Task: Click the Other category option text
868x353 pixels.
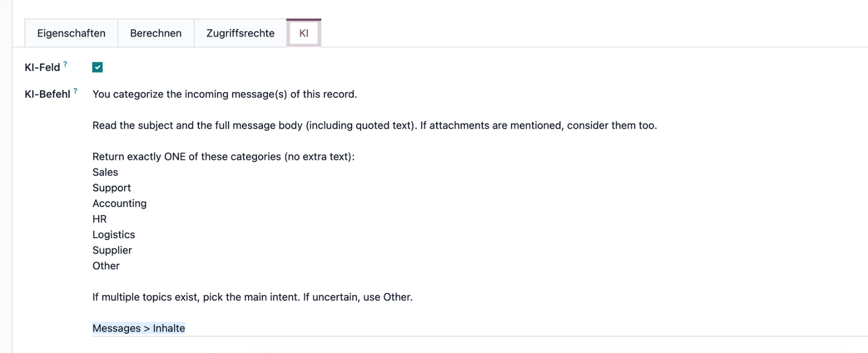Action: click(105, 265)
